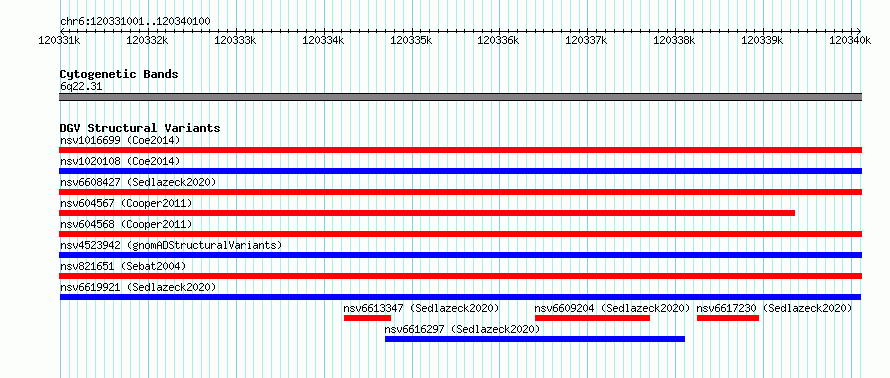This screenshot has height=378, width=890.
Task: Open the nsv6619921 (Sedlazeck2020) label
Action: pyautogui.click(x=138, y=287)
